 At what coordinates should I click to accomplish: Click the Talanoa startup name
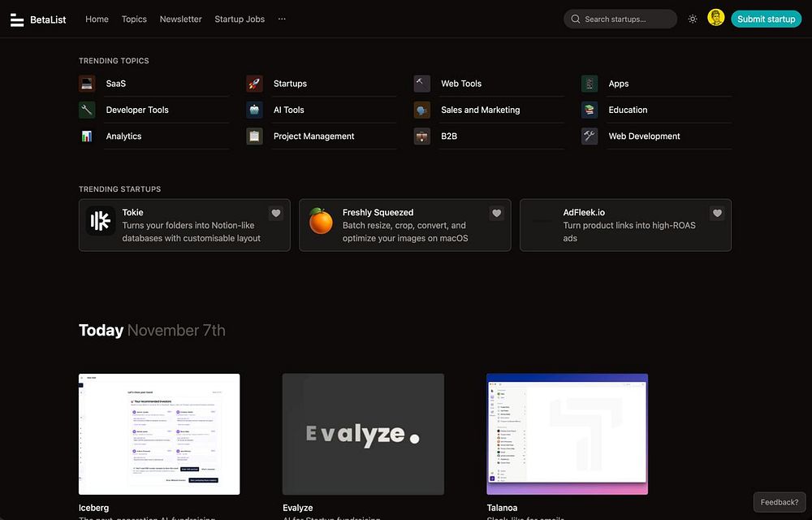(502, 508)
